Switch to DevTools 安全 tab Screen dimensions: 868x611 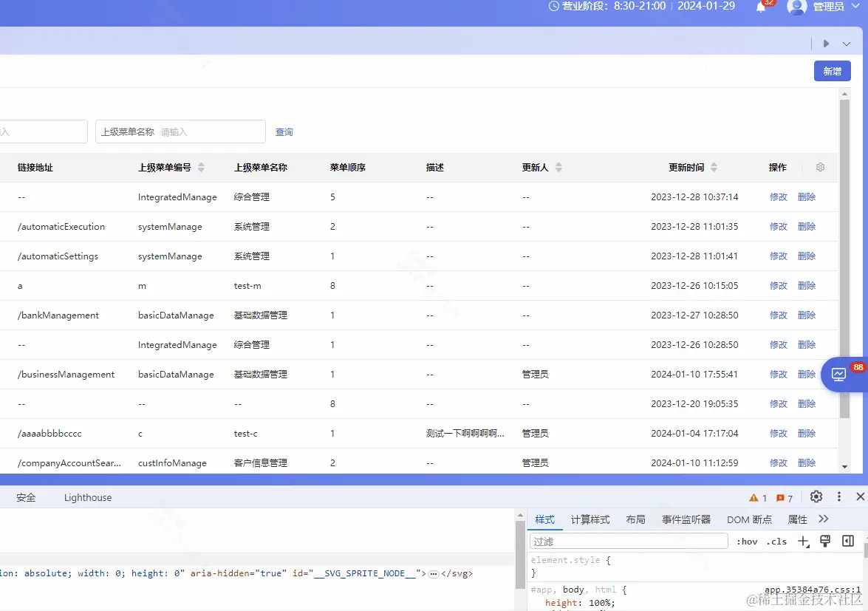click(x=25, y=497)
